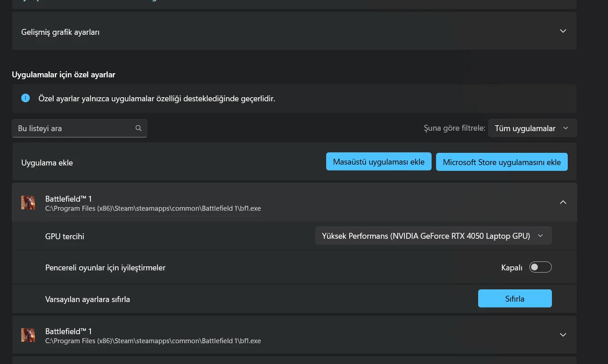The image size is (608, 364).
Task: Click the Varsayılan ayarlara sıfırla row label
Action: [87, 299]
